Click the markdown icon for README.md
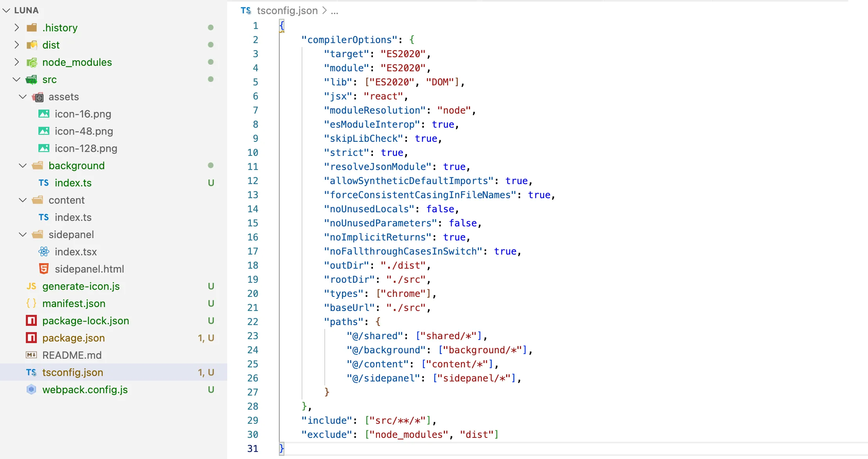 [x=31, y=355]
